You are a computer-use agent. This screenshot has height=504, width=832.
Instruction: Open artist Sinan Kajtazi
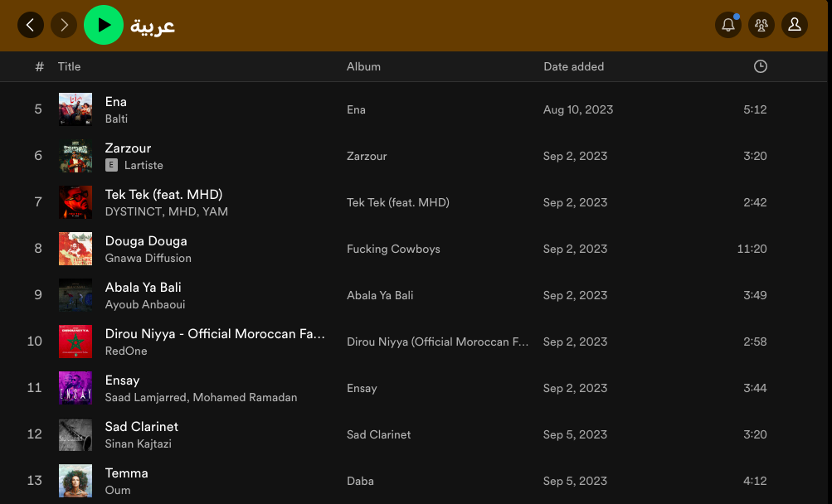pyautogui.click(x=138, y=443)
